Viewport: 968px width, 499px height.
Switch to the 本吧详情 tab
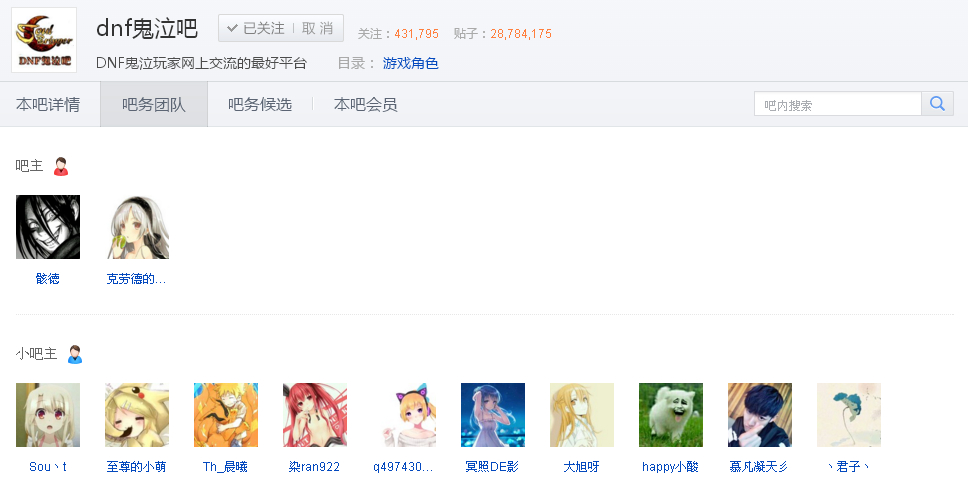(x=48, y=104)
